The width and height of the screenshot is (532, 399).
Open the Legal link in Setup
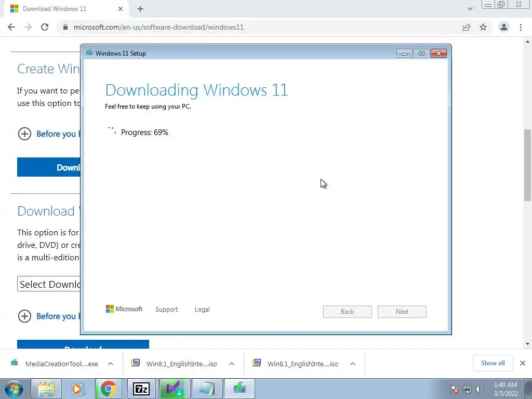(202, 310)
